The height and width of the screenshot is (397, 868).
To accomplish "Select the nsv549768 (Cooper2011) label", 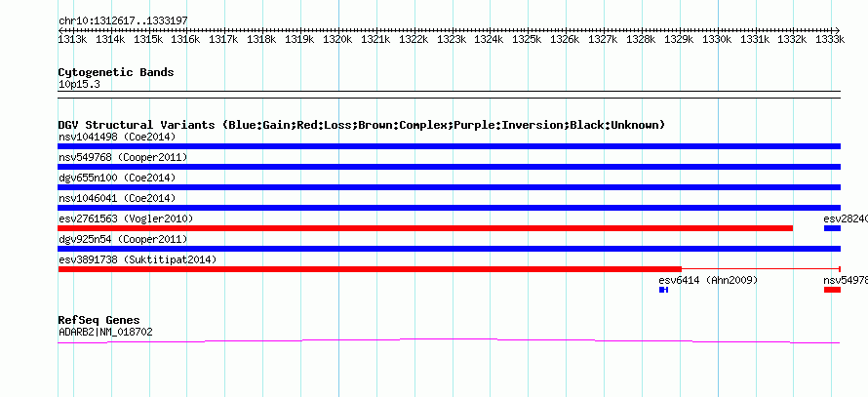I will [x=123, y=157].
